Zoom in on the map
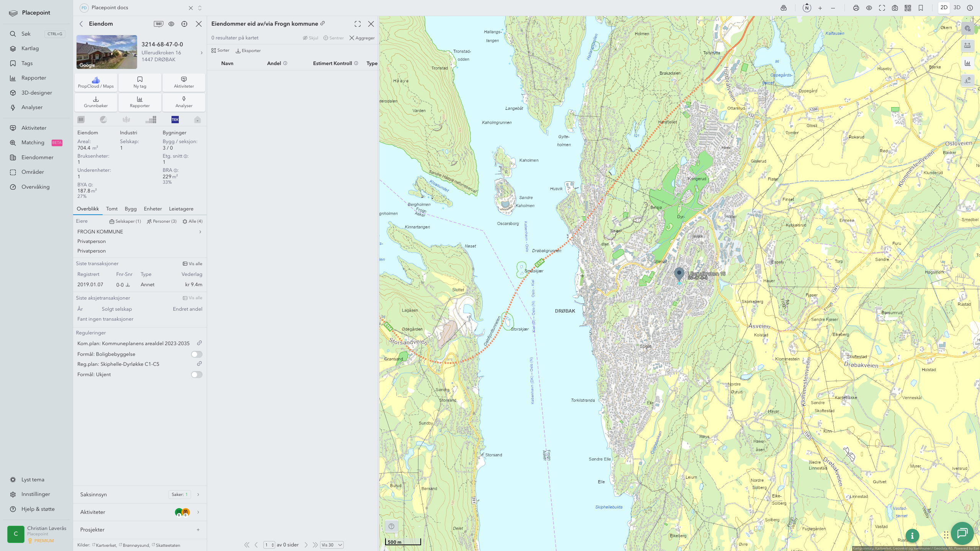Image resolution: width=980 pixels, height=551 pixels. pyautogui.click(x=820, y=8)
